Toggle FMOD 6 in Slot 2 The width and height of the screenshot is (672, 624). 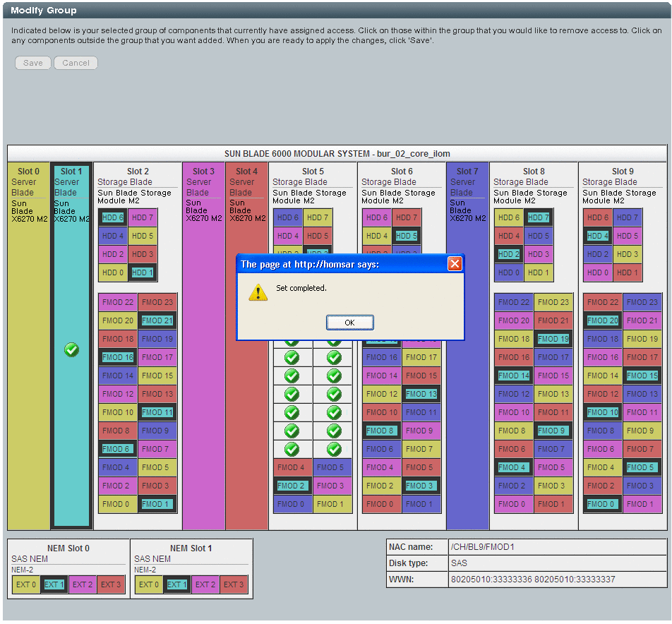(118, 449)
